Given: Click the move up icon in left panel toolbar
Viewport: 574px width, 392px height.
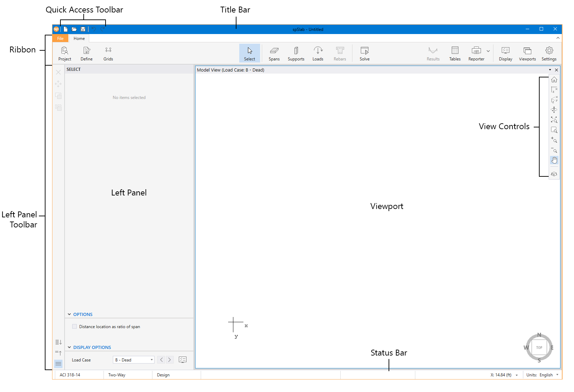Looking at the screenshot, I should pos(58,353).
